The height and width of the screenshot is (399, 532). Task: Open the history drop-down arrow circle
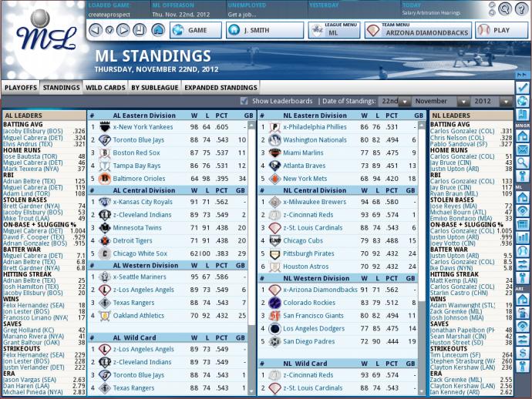point(109,30)
